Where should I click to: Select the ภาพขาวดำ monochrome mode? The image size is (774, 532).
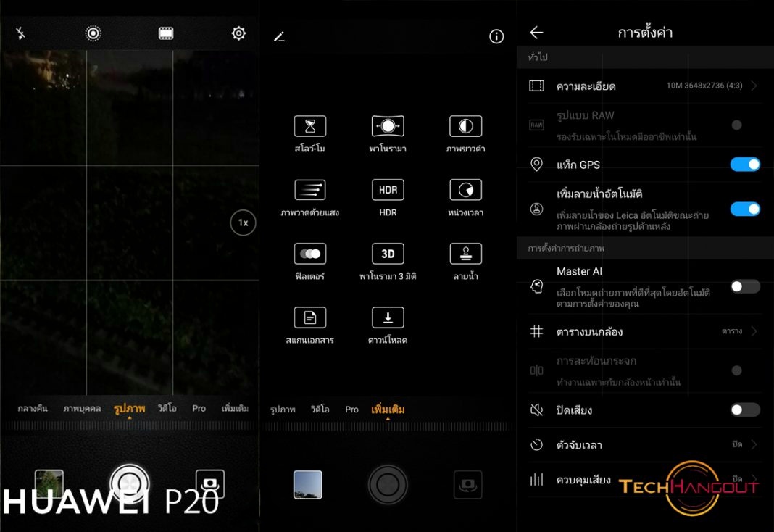tap(465, 134)
